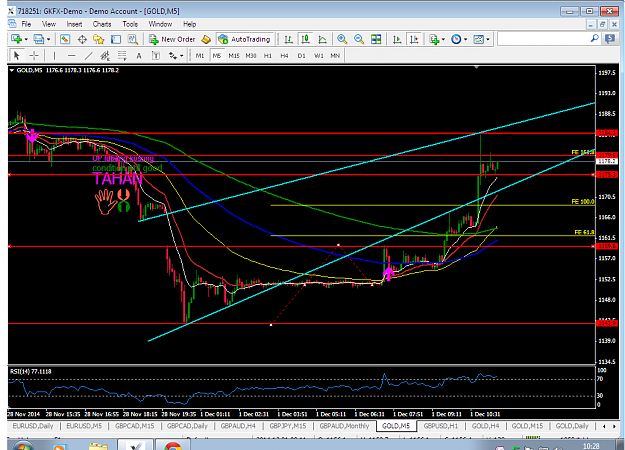Open the Insert menu
The image size is (625, 450).
click(74, 24)
